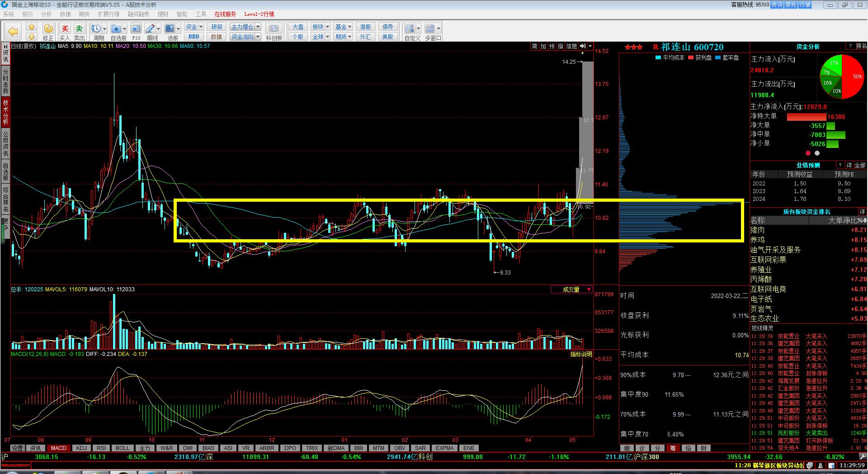Click the 套牢盘 blue legend swatch
This screenshot has height=474, width=868.
coord(718,58)
